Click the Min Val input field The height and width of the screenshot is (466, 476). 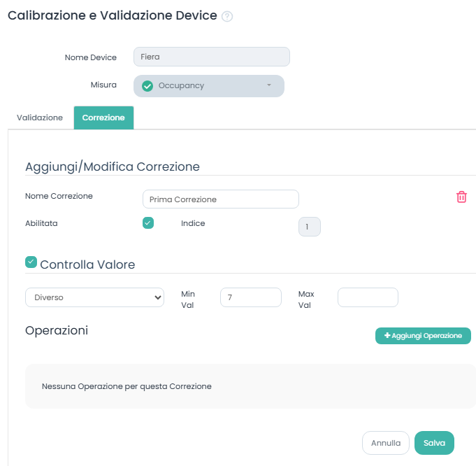(x=250, y=297)
